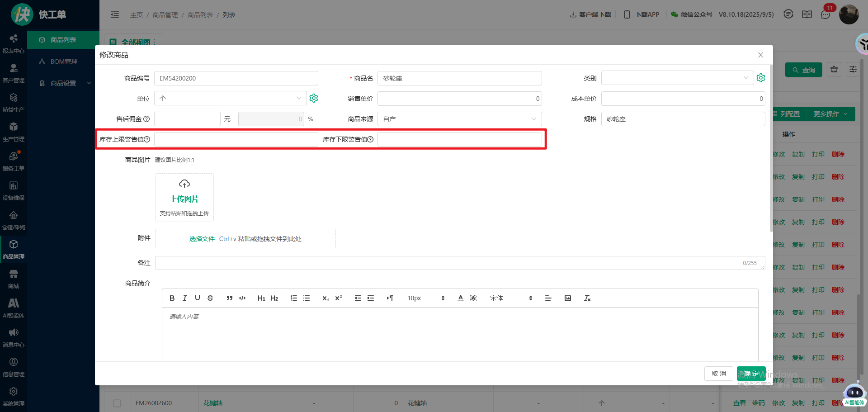Open BOM管理 in the side menu
The height and width of the screenshot is (412, 868).
click(x=64, y=62)
